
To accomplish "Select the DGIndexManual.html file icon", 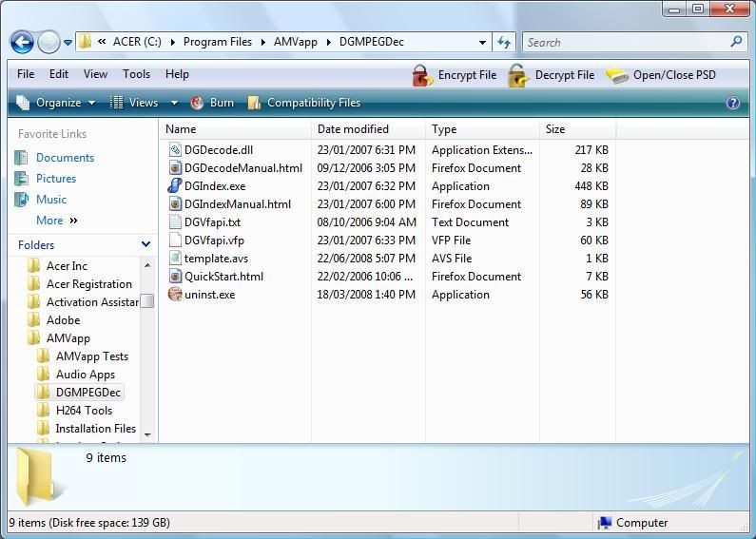I will coord(175,204).
